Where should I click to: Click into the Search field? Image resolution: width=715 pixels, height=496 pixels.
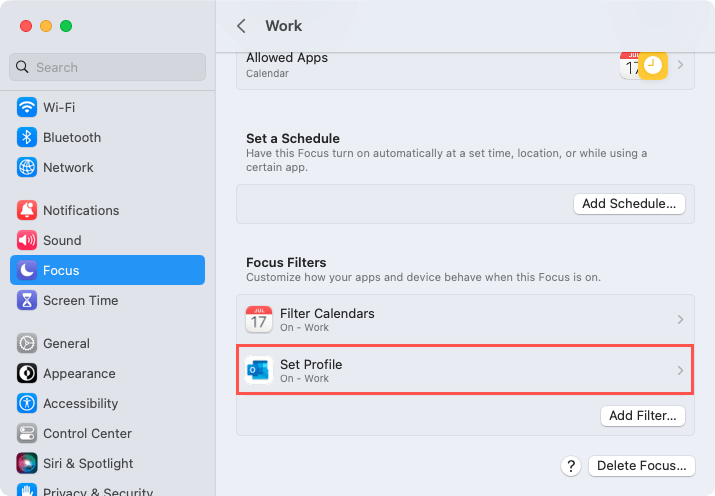click(107, 67)
